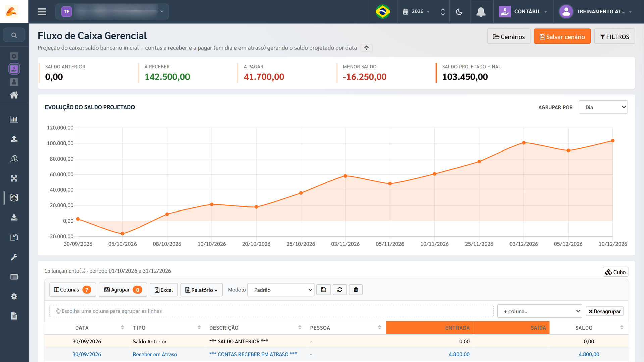This screenshot has width=644, height=362.
Task: Click the ENTRADA column header
Action: pos(430,327)
